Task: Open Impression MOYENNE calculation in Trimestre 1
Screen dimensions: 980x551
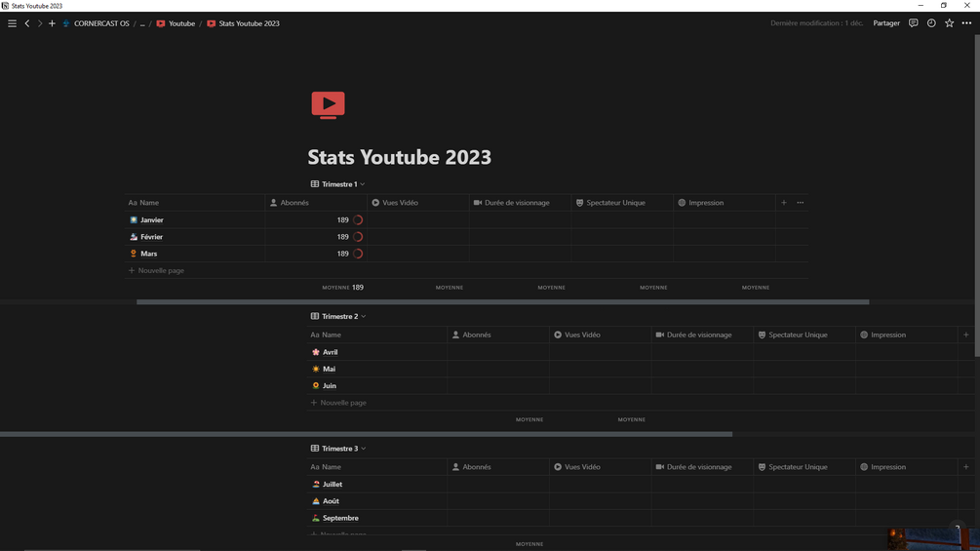Action: pyautogui.click(x=756, y=288)
